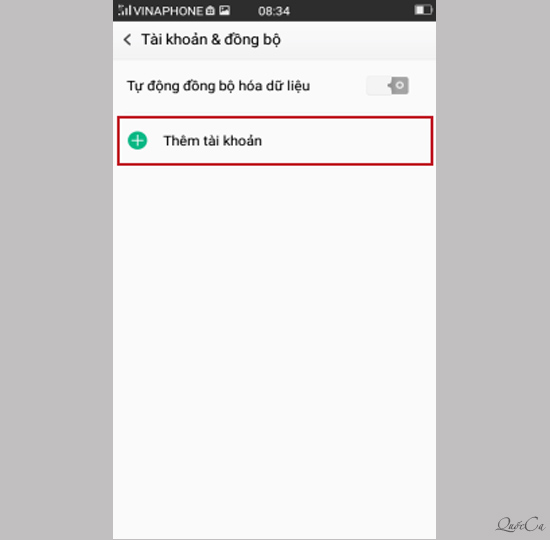Click the Tài khoản & đồng bộ title

pos(211,40)
